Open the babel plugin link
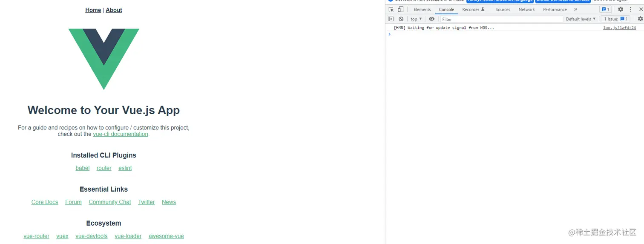 coord(83,168)
